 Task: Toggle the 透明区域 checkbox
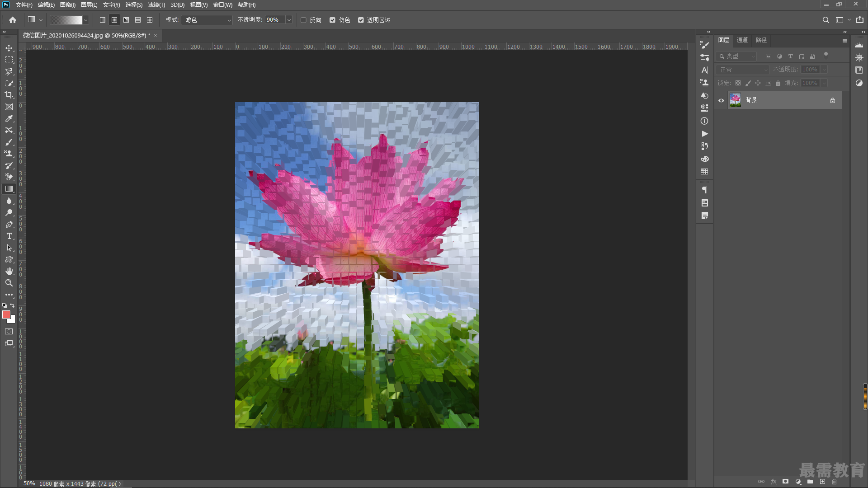pyautogui.click(x=361, y=20)
